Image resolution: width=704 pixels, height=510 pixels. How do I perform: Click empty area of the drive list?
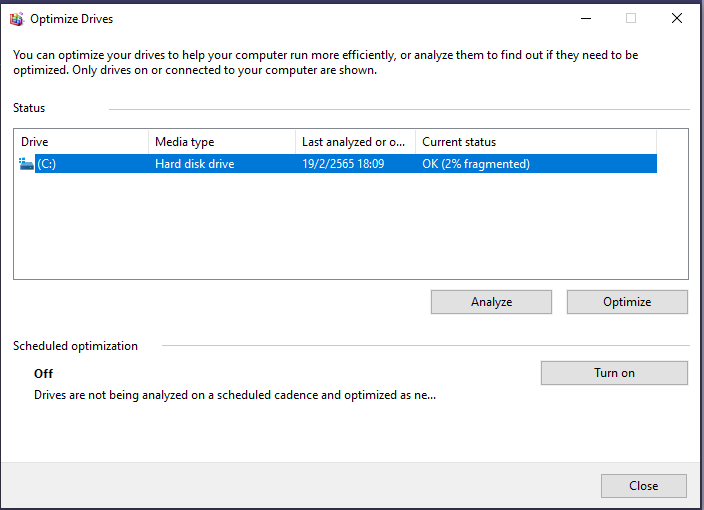point(350,226)
